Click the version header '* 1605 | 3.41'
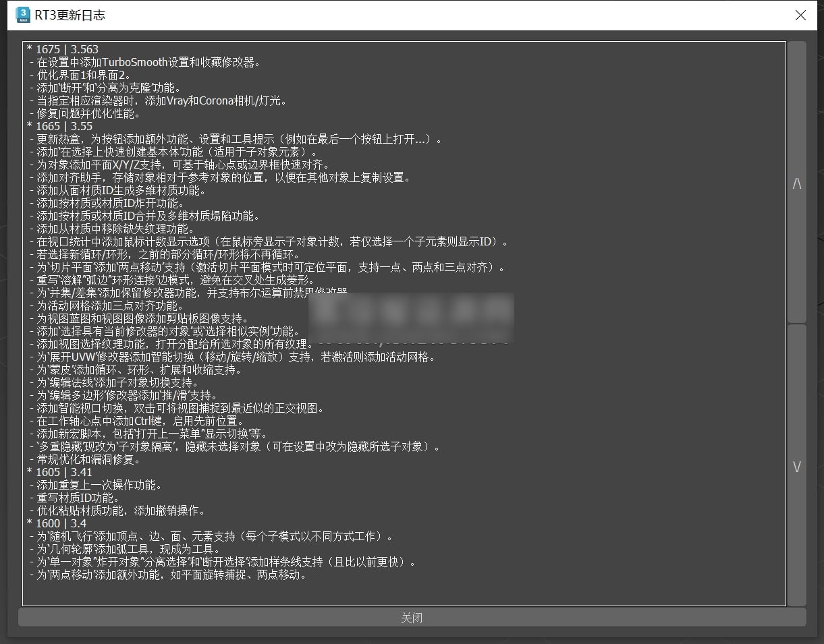Viewport: 824px width, 644px height. click(x=59, y=472)
